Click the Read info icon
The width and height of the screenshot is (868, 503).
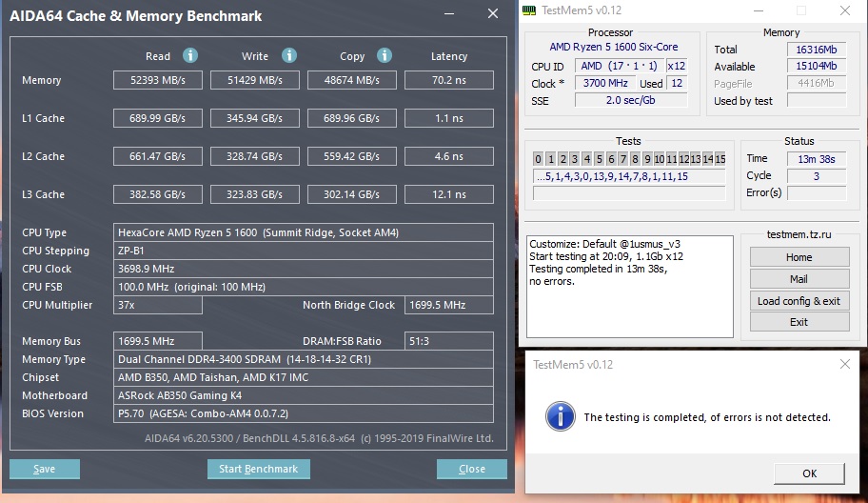coord(190,55)
